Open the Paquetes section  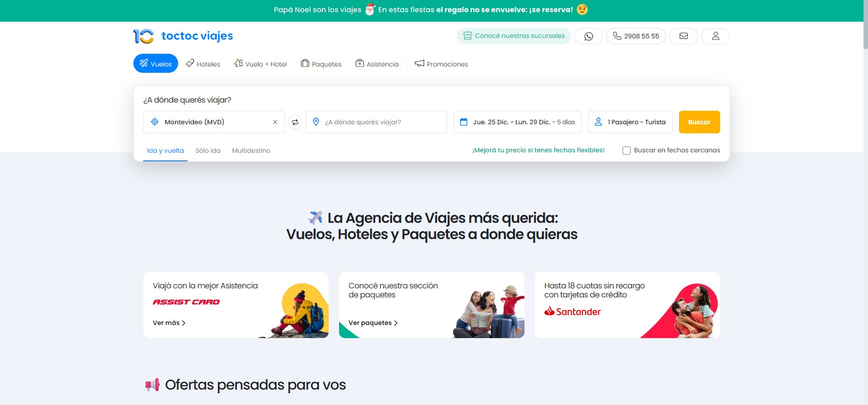321,64
